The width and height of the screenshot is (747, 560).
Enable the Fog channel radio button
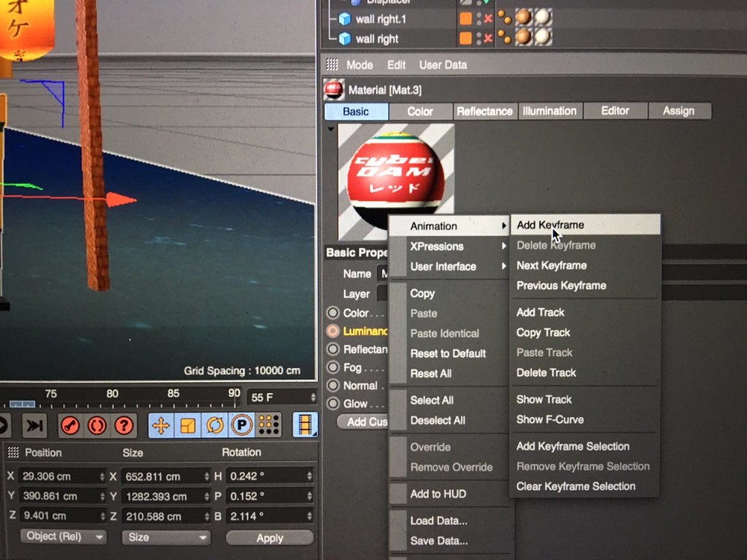coord(333,367)
